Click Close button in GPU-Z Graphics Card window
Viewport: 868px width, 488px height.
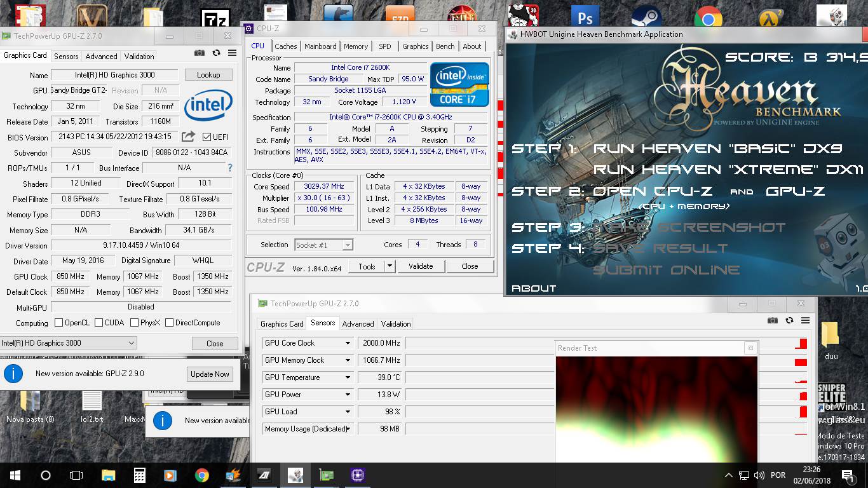pos(215,343)
